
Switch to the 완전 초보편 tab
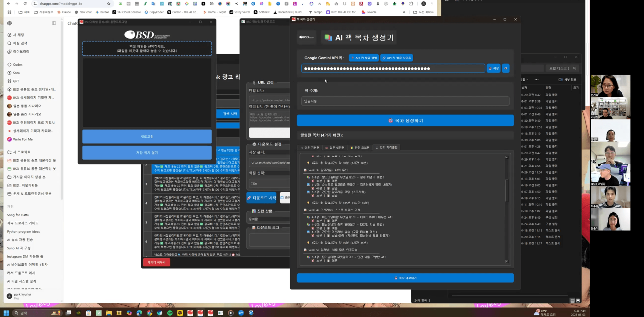click(360, 148)
